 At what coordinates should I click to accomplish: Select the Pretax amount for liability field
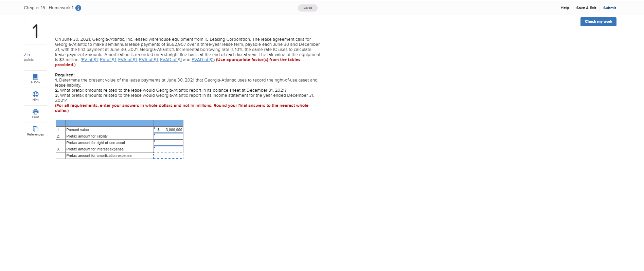point(168,136)
